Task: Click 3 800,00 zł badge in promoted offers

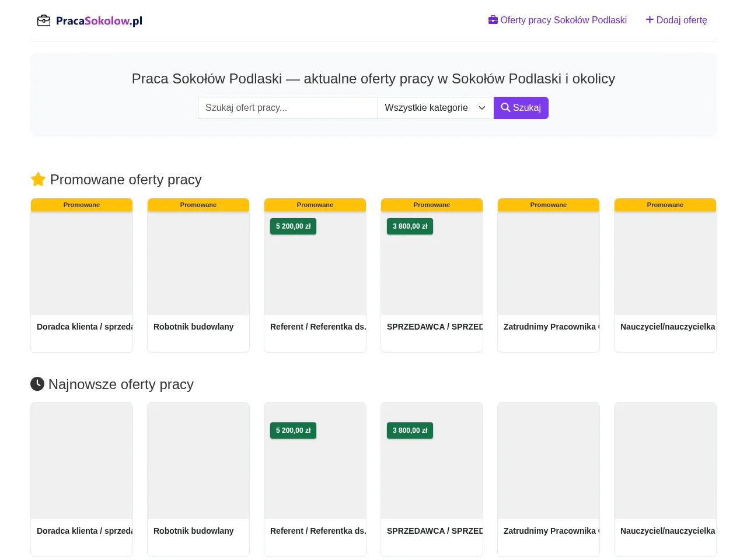Action: [410, 226]
